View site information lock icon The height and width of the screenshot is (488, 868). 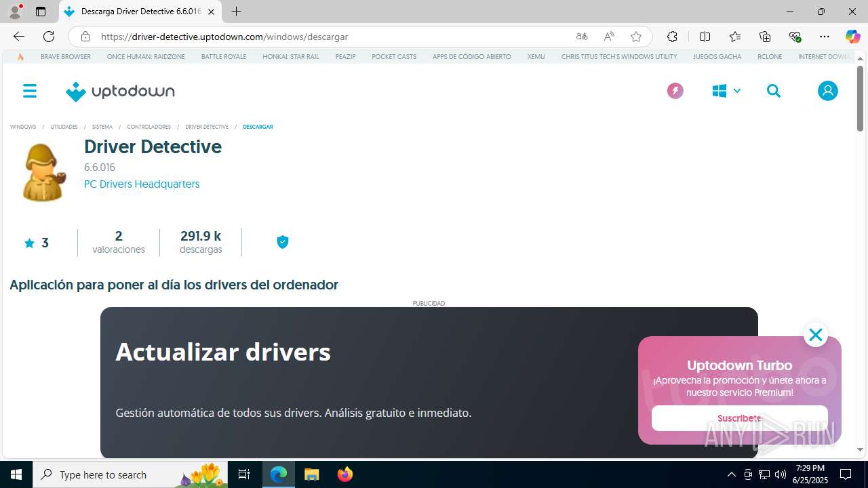point(85,37)
